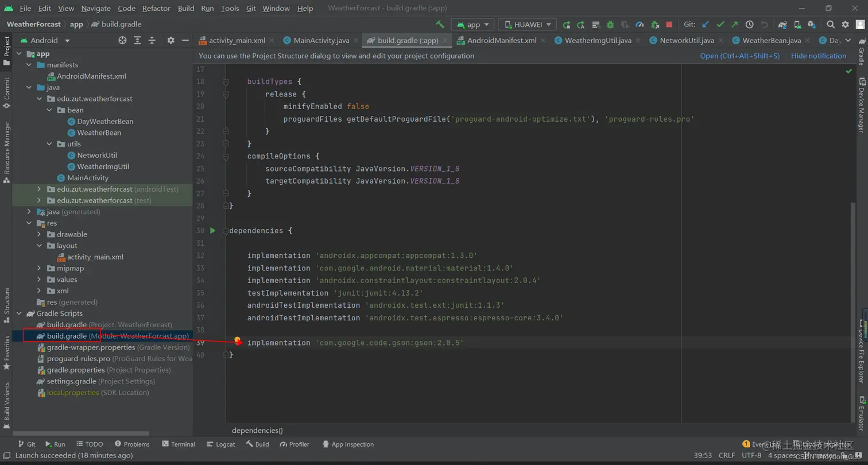Click Attach Debugger to Android Process icon
868x465 pixels.
[654, 25]
